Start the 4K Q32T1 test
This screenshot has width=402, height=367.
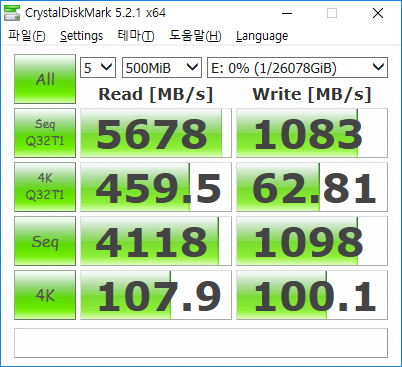pos(45,187)
